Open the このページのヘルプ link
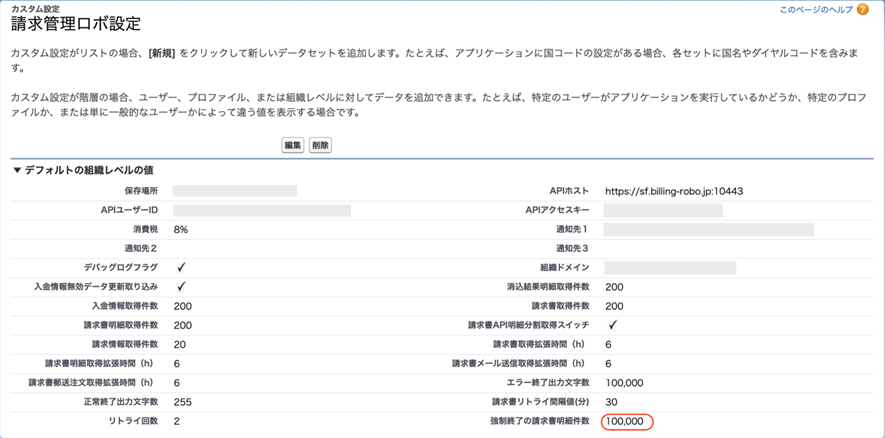Image resolution: width=885 pixels, height=438 pixels. point(816,10)
